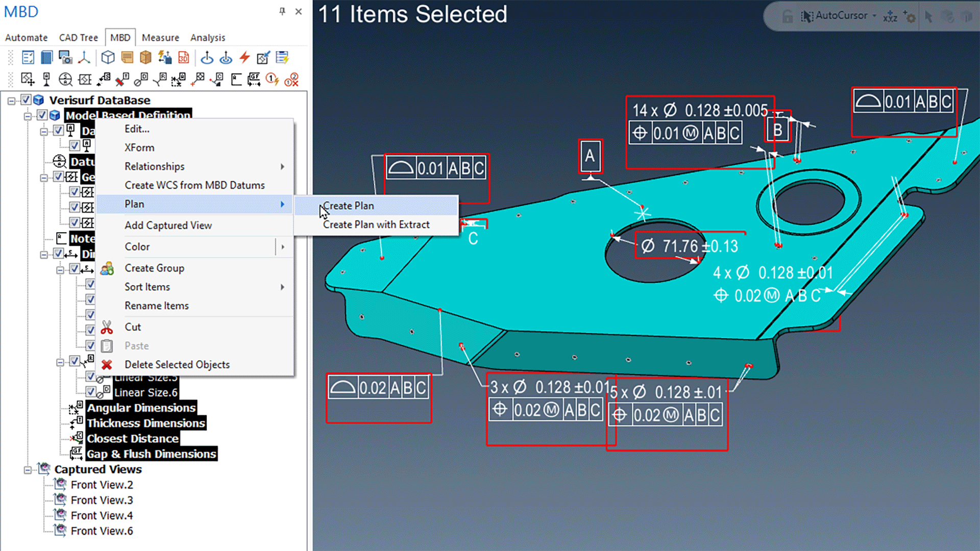Click the radius R dimension icon

160,80
